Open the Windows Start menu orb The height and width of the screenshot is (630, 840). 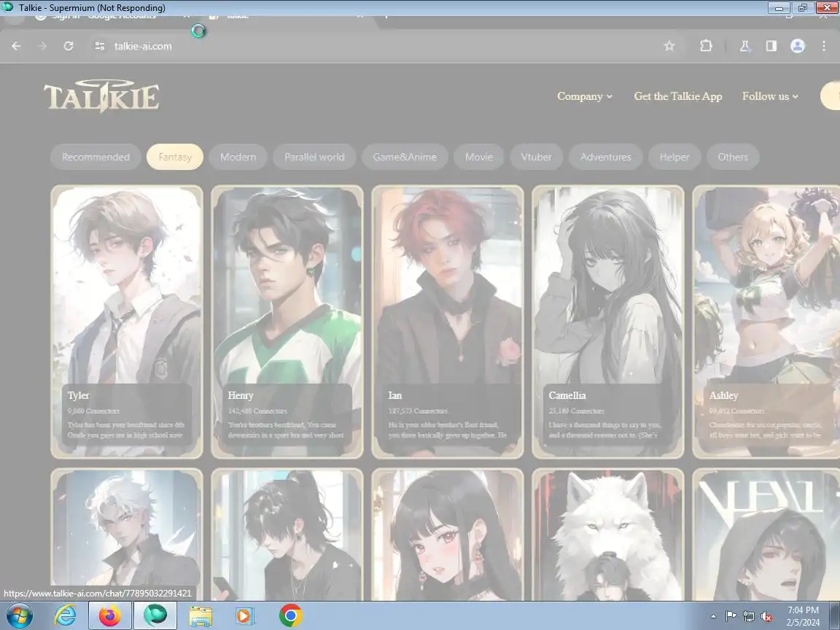tap(19, 616)
